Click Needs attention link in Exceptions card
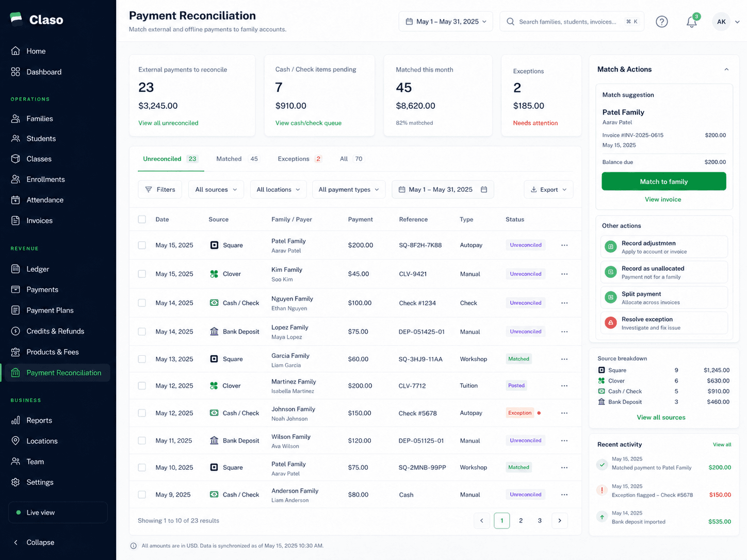Viewport: 747px width, 560px height. pos(535,123)
